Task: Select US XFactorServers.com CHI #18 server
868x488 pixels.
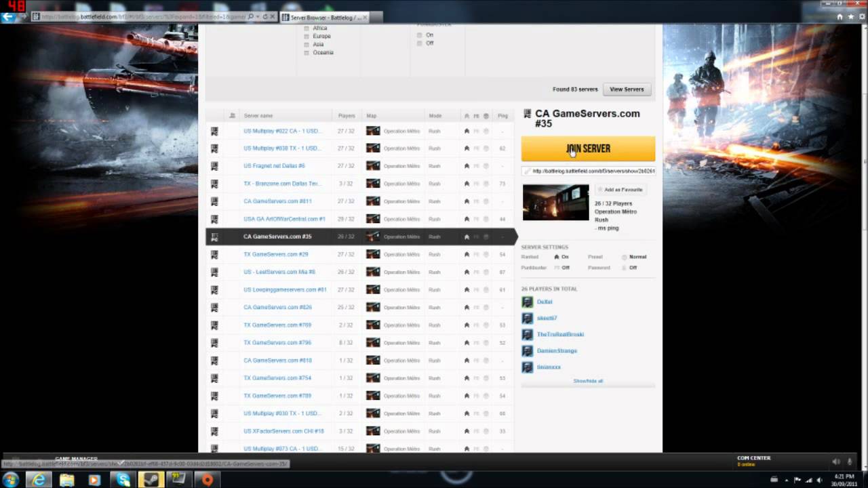Action: tap(283, 430)
